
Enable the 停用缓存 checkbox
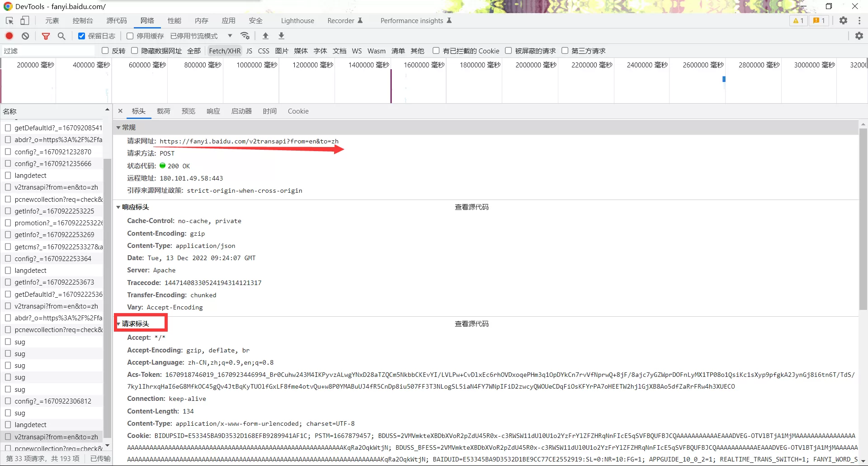[130, 36]
